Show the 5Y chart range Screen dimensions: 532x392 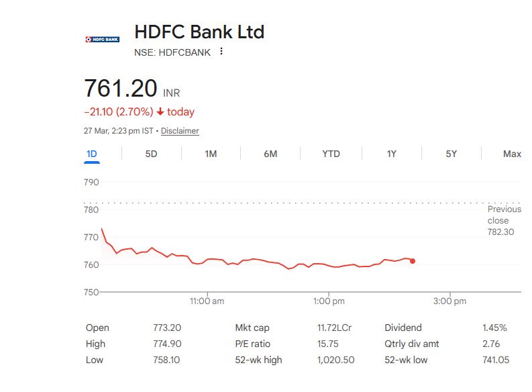click(451, 154)
